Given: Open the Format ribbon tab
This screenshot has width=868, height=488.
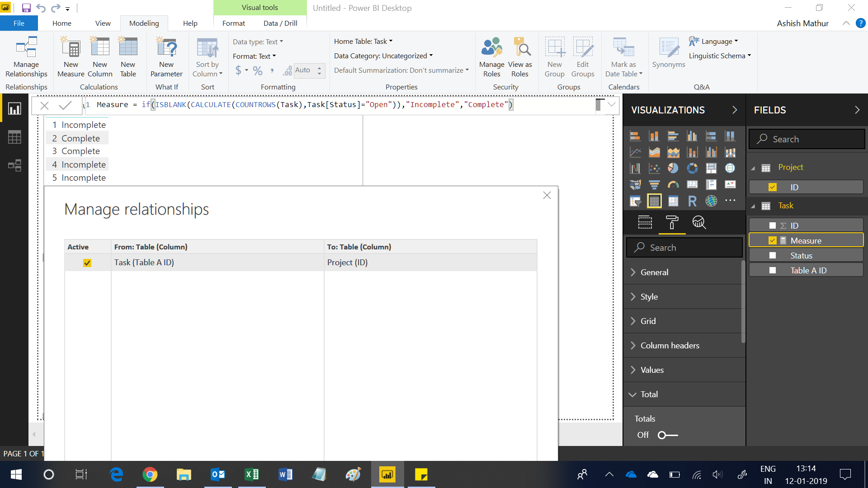Looking at the screenshot, I should [233, 23].
